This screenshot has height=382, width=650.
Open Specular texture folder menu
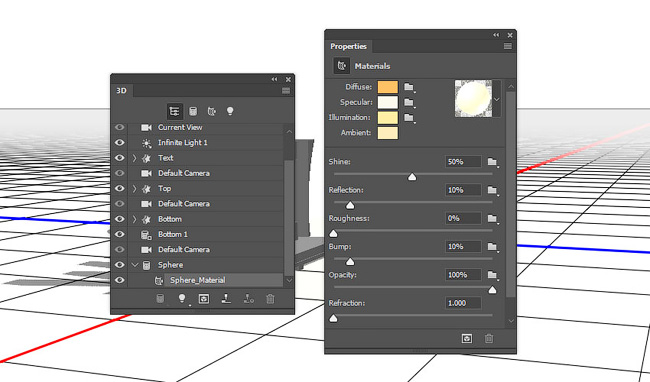pyautogui.click(x=409, y=102)
